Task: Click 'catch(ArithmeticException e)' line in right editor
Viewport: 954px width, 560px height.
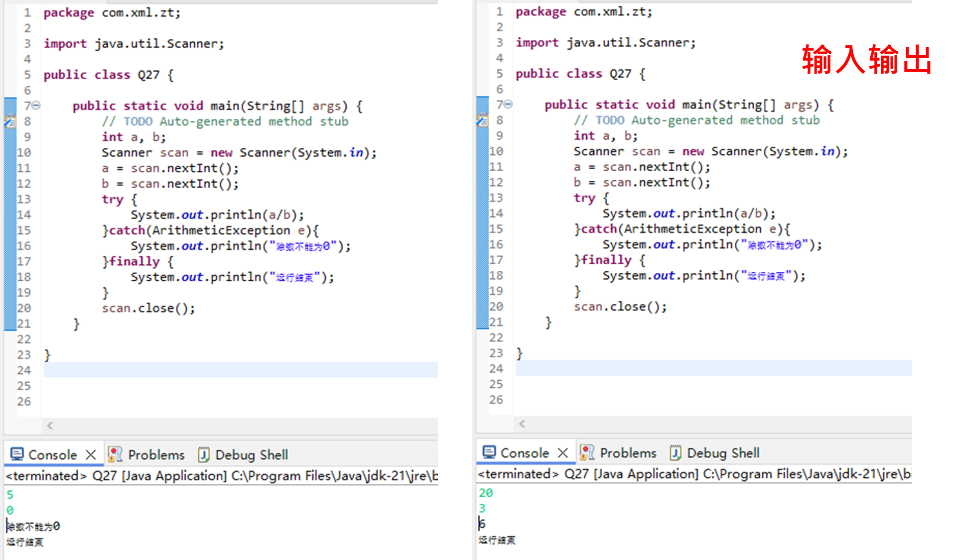Action: click(682, 229)
